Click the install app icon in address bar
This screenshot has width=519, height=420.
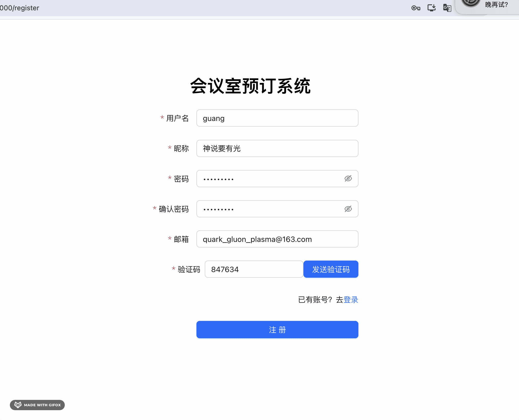tap(431, 8)
